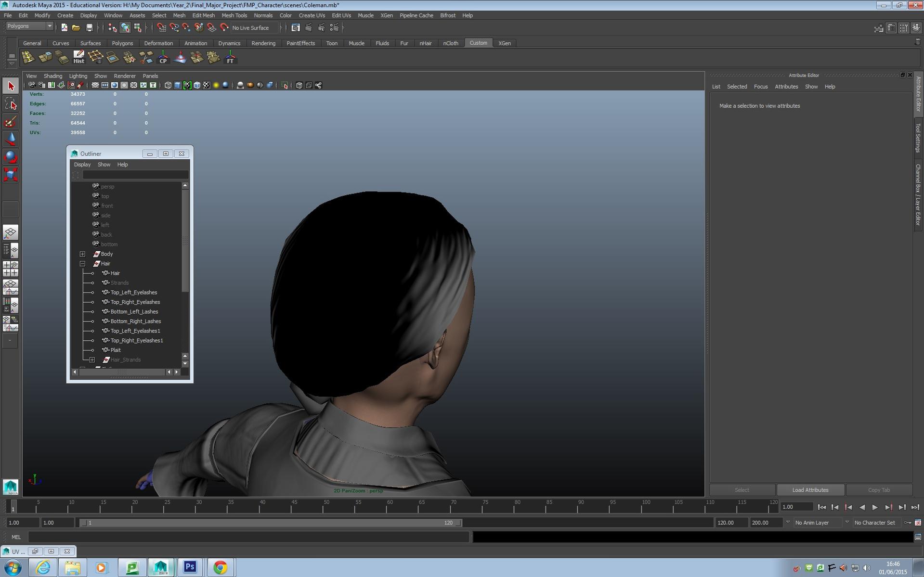924x577 pixels.
Task: Click Select in the Attribute Editor
Action: [x=742, y=489]
